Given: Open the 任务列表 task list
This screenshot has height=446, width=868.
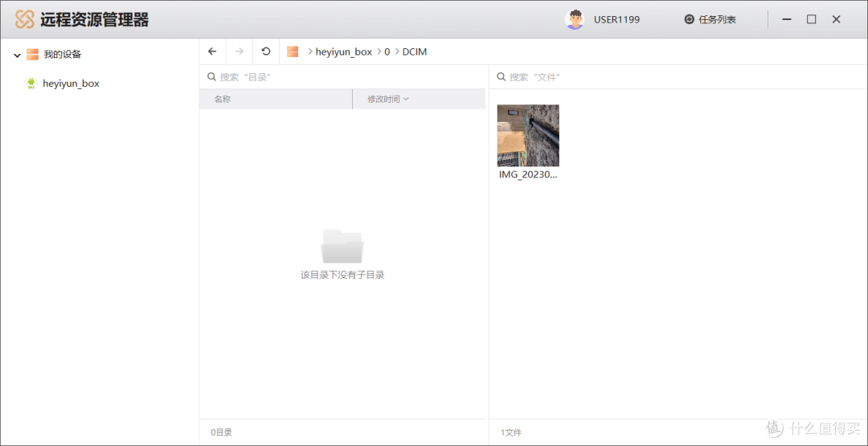Looking at the screenshot, I should [717, 19].
